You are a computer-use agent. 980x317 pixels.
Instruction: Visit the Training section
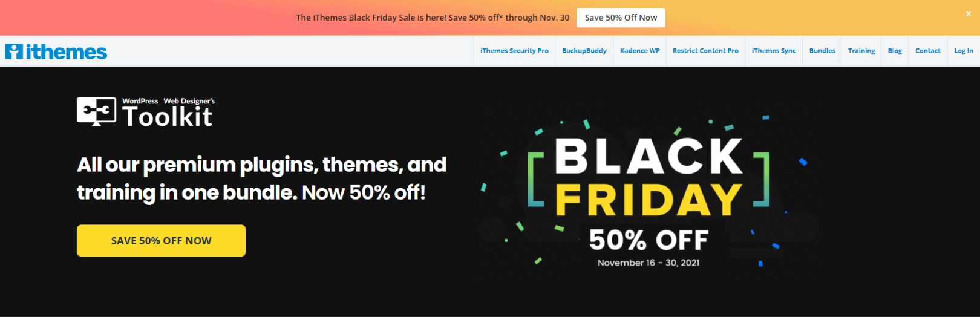(x=861, y=51)
